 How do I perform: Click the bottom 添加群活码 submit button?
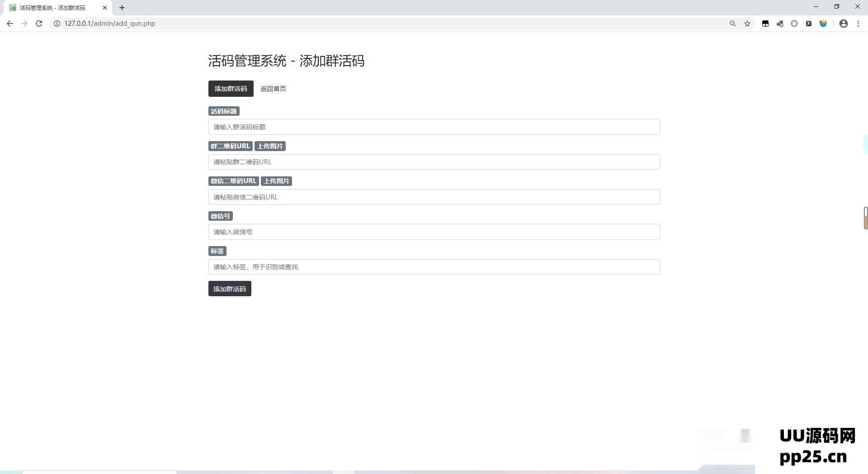(230, 289)
